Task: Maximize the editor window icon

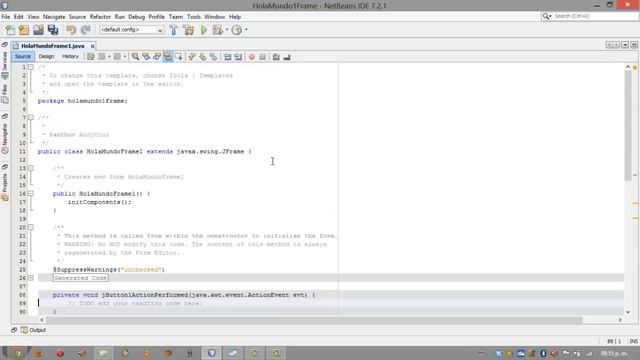Action: point(634,45)
